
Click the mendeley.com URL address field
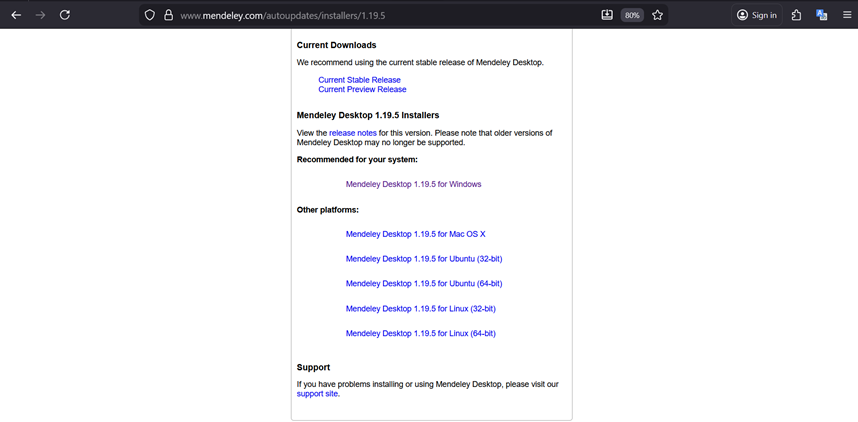pos(380,15)
